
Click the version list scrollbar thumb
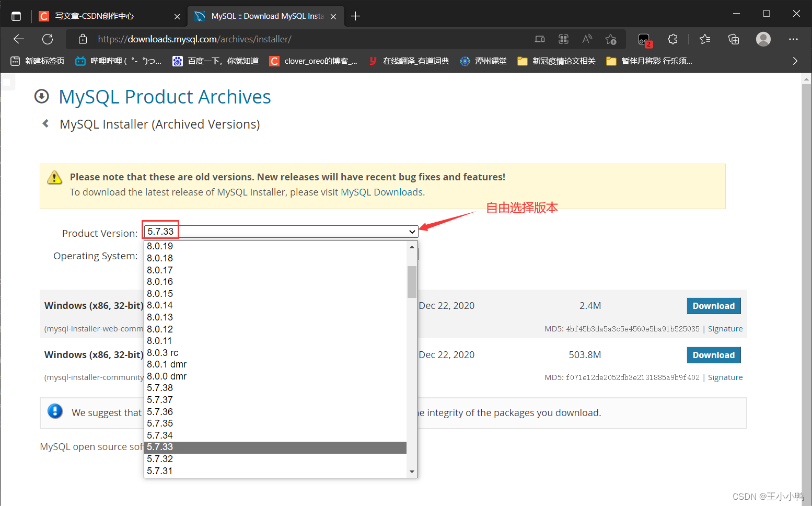[x=412, y=282]
